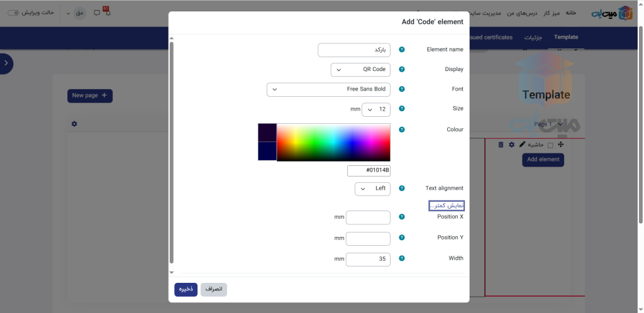The width and height of the screenshot is (644, 313).
Task: Click the help icon next to Element name
Action: pos(402,50)
